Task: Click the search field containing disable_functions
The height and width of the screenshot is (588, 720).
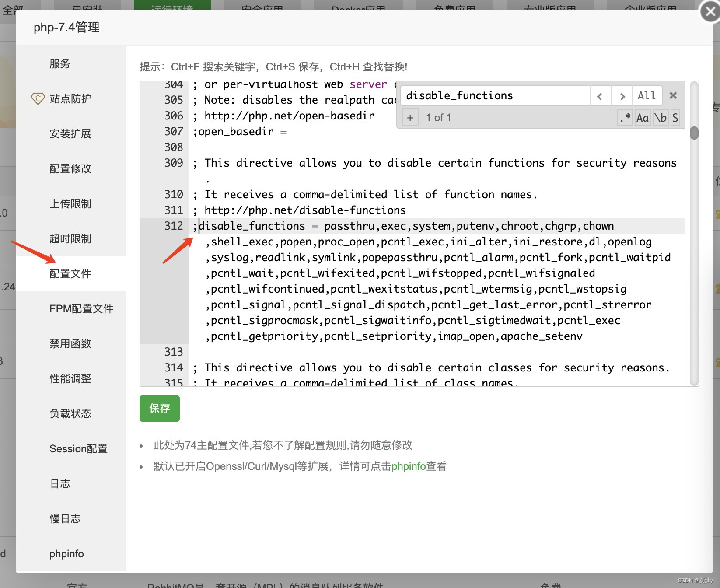Action: pyautogui.click(x=496, y=96)
